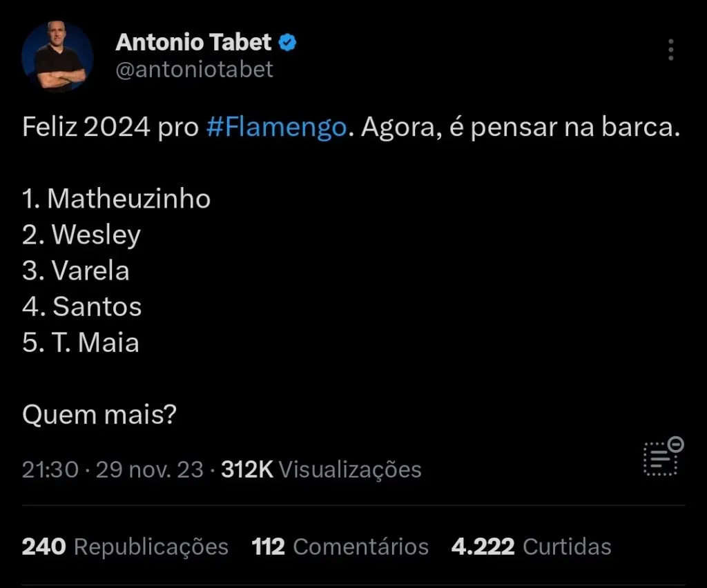Image resolution: width=707 pixels, height=588 pixels.
Task: Show the 4.222 Curtidas list
Action: pos(531,547)
